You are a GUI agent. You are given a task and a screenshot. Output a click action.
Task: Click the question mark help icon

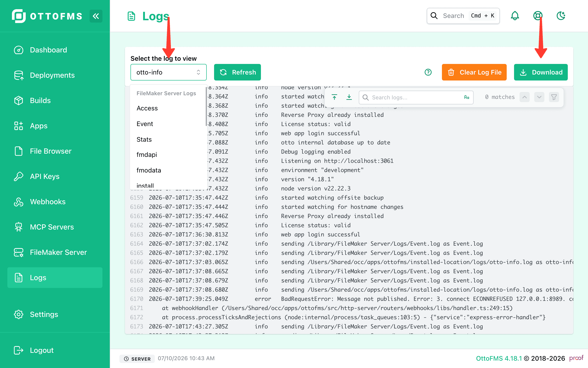tap(428, 72)
